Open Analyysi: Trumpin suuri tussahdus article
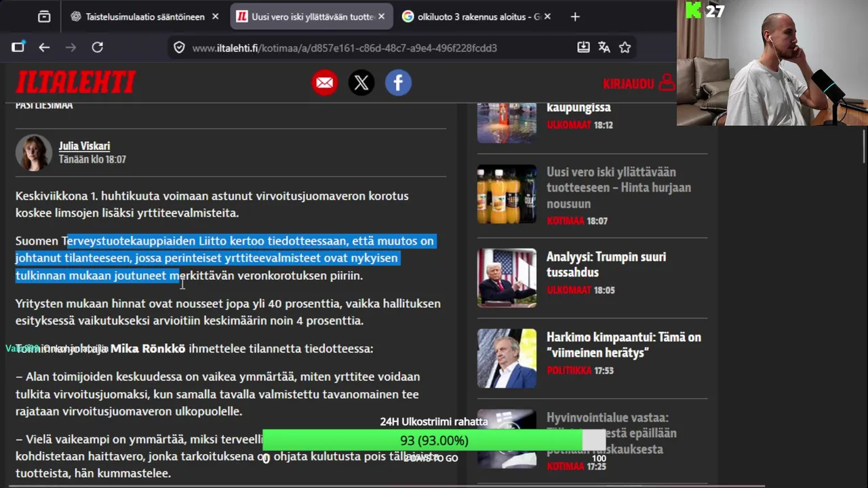Screen dimensions: 868x488 pyautogui.click(x=606, y=264)
